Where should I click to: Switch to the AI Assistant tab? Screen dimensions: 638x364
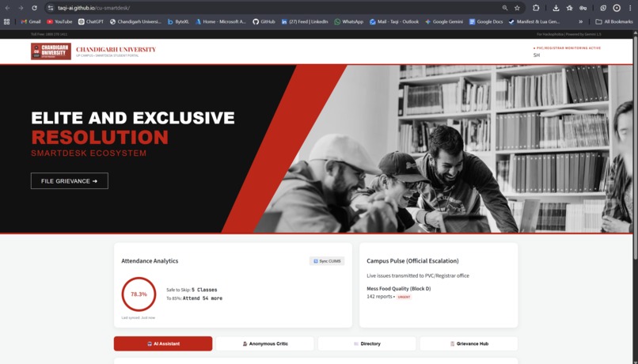click(163, 343)
